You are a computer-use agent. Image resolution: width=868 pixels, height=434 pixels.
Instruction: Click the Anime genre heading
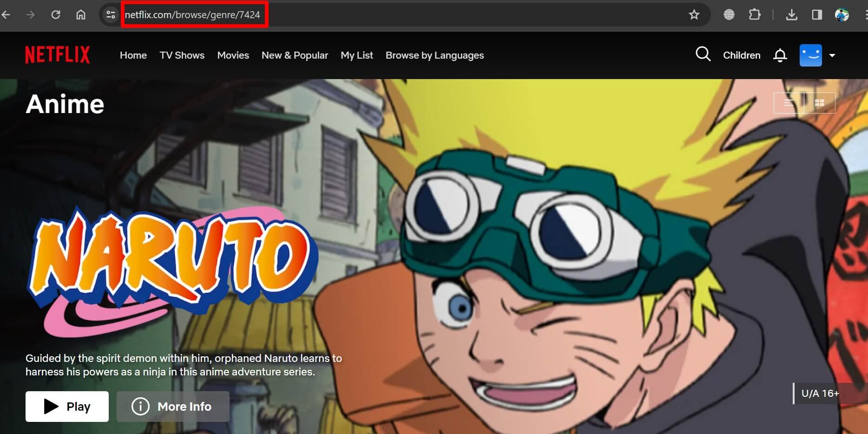tap(65, 104)
